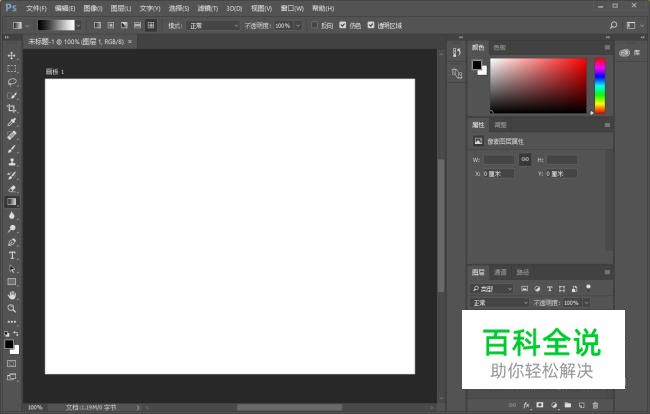Open the layer blend mode 正常 dropdown

(x=499, y=302)
